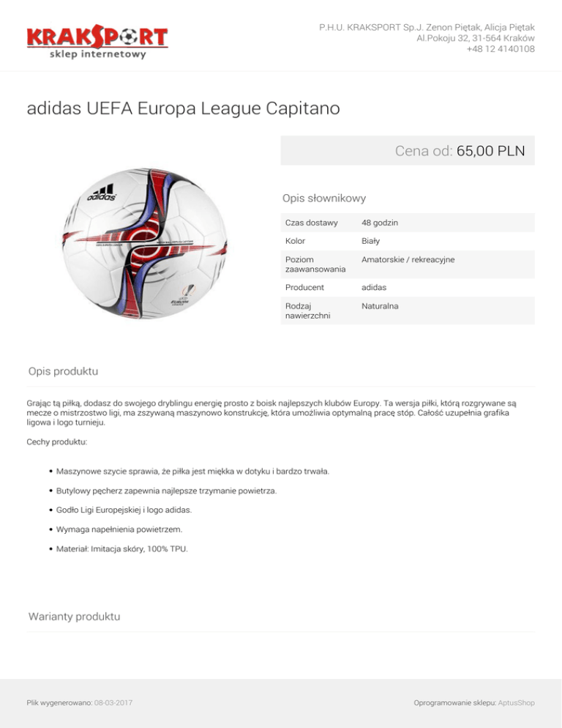Click the Poziom zaawansowania value Amatorskie / rekreacyjne
This screenshot has width=562, height=728.
[408, 259]
